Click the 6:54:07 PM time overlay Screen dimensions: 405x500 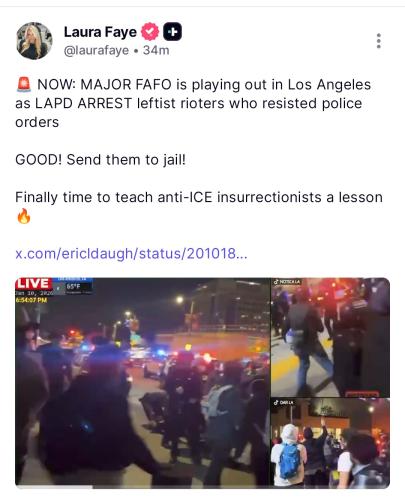32,300
